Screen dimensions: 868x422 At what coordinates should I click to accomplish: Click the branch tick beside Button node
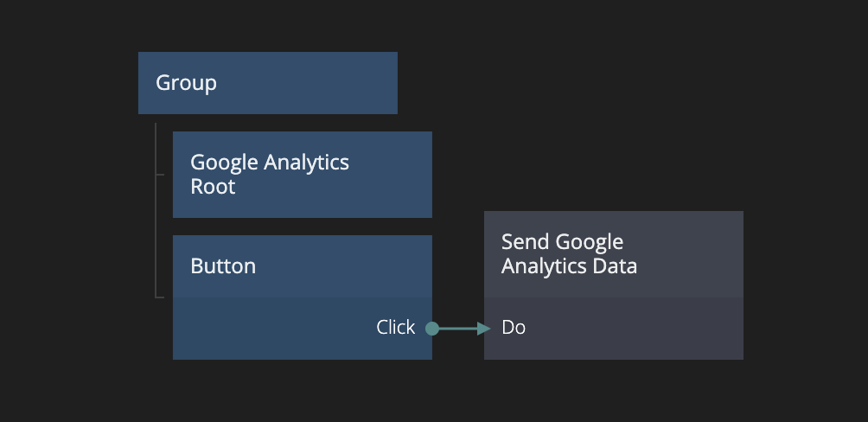click(161, 297)
